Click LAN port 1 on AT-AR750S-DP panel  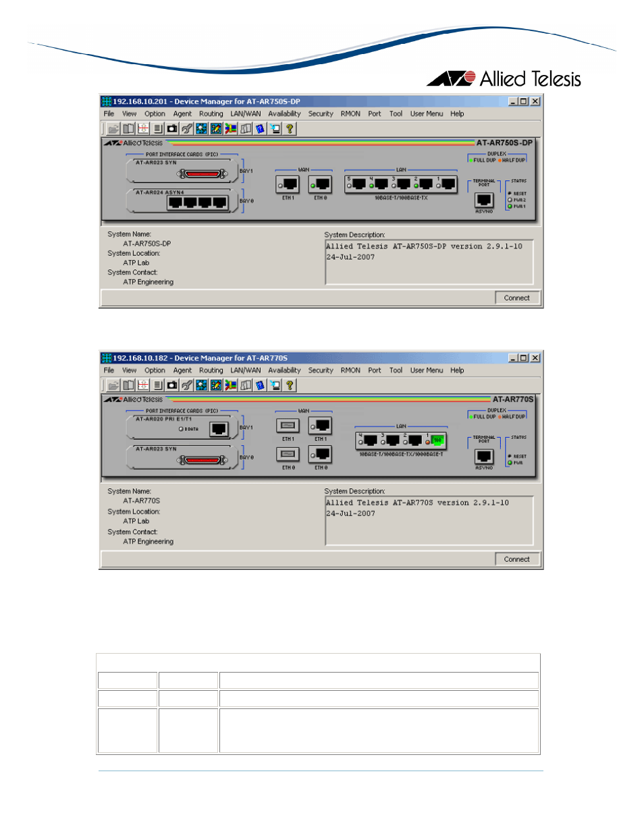point(448,184)
